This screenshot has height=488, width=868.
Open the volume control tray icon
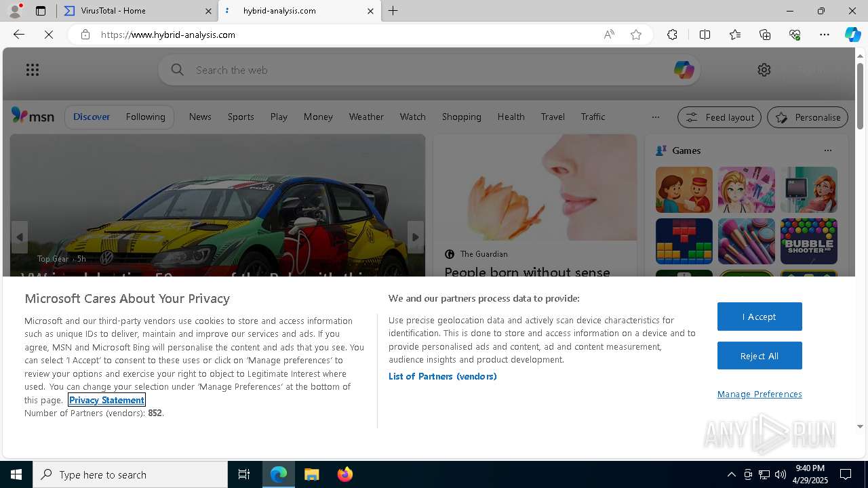(x=780, y=474)
